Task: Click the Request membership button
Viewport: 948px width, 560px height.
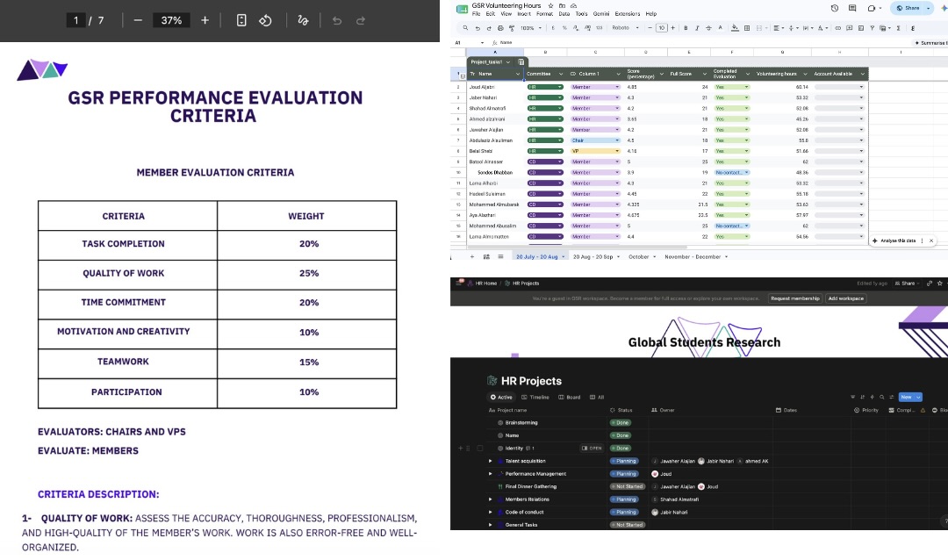Action: (795, 298)
